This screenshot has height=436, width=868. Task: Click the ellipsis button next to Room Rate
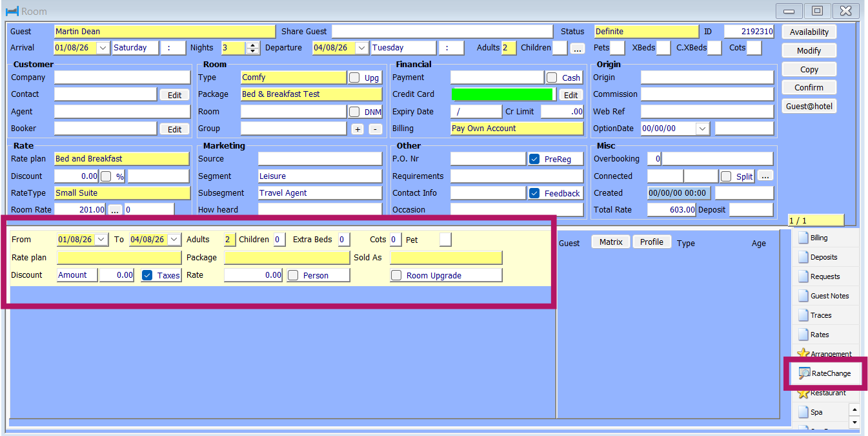tap(115, 210)
